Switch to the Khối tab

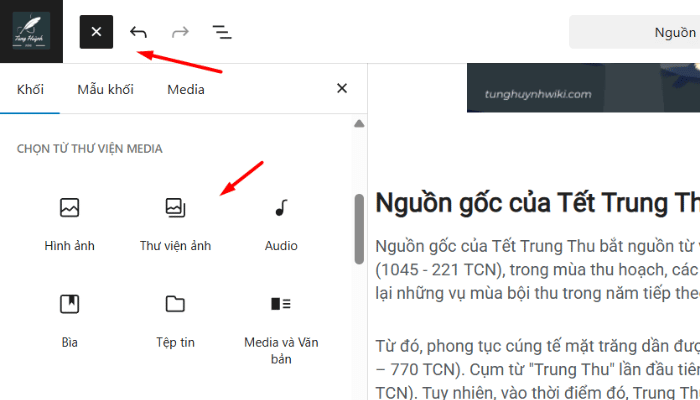click(30, 89)
